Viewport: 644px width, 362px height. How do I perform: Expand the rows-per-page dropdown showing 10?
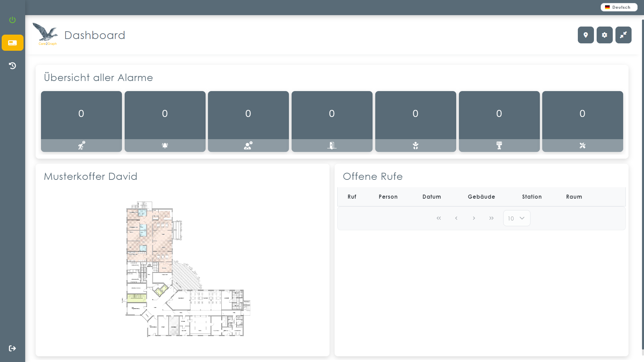coord(516,218)
